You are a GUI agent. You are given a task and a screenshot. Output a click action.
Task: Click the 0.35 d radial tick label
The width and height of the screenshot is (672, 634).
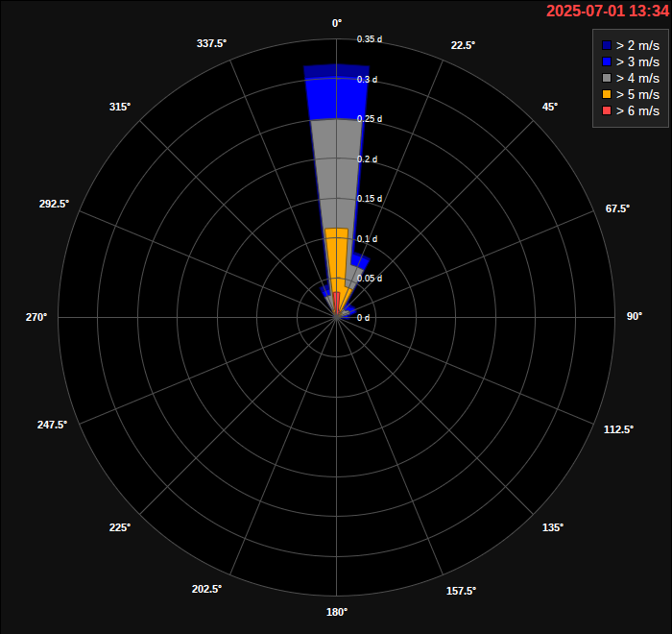(x=370, y=39)
